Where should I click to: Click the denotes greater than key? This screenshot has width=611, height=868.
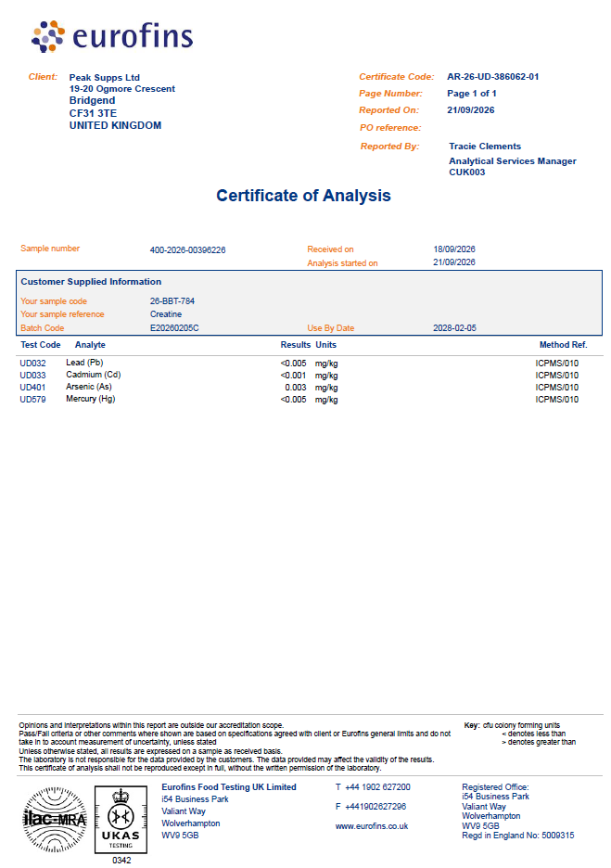click(539, 742)
